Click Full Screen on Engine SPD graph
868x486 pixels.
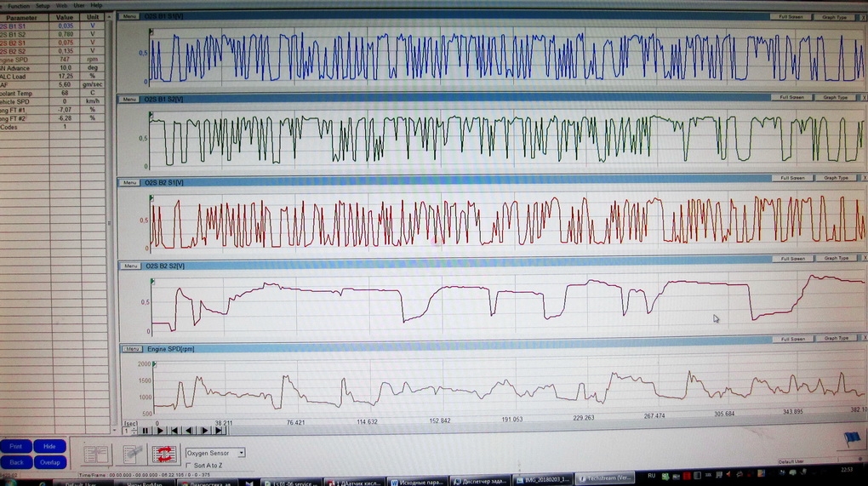[x=792, y=339]
